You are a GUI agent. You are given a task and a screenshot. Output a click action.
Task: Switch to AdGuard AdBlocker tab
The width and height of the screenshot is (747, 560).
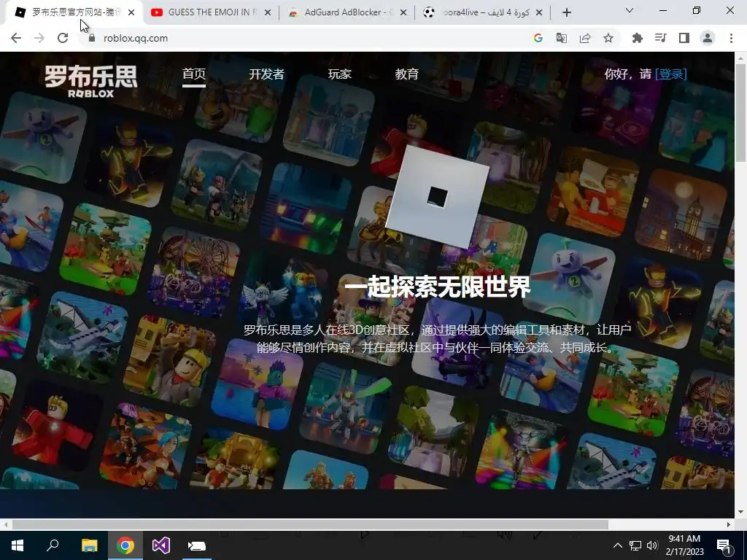tap(348, 12)
